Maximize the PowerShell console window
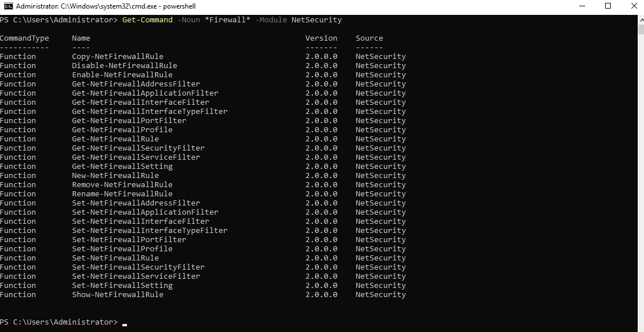The height and width of the screenshot is (332, 644). (x=608, y=7)
